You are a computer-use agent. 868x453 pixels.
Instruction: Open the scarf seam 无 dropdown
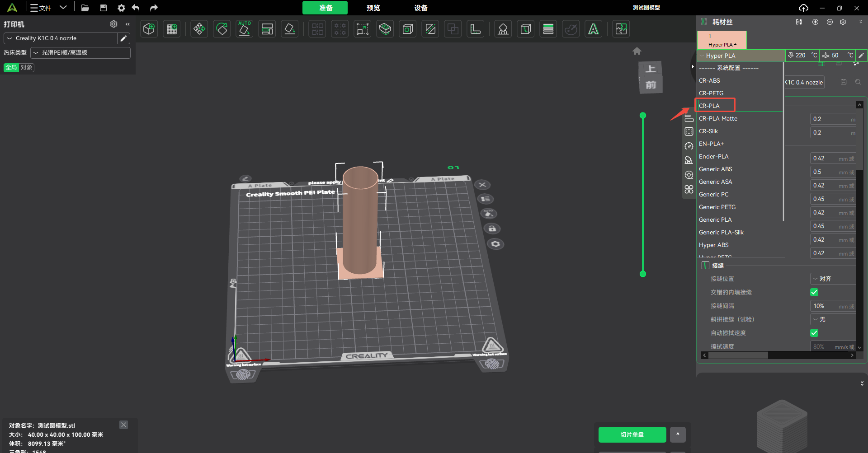(x=833, y=319)
